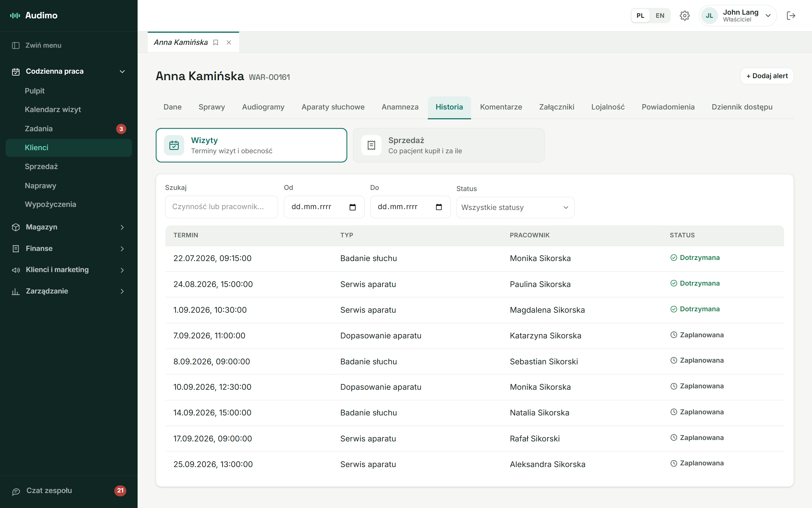Click the Audimo logo icon
Screen dimensions: 812x508
click(x=15, y=16)
